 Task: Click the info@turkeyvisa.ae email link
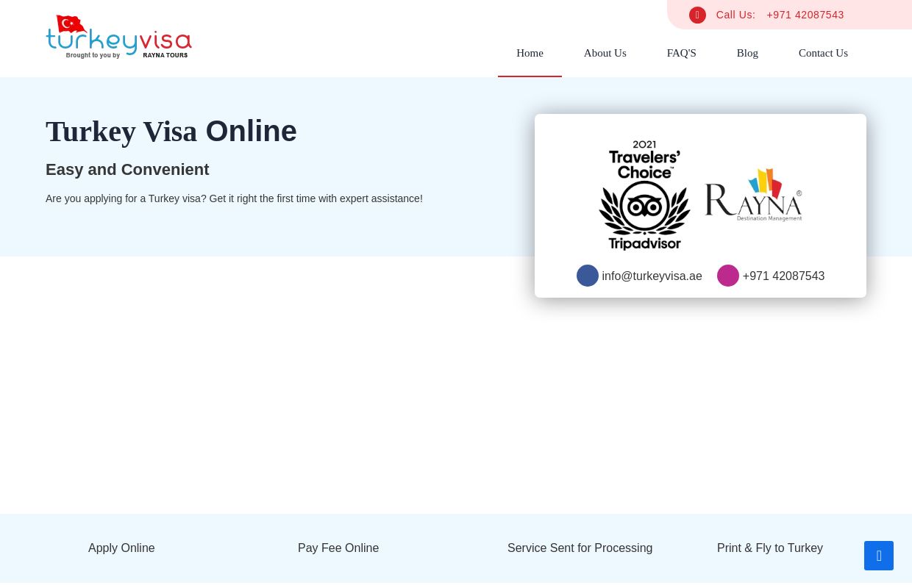click(x=652, y=276)
